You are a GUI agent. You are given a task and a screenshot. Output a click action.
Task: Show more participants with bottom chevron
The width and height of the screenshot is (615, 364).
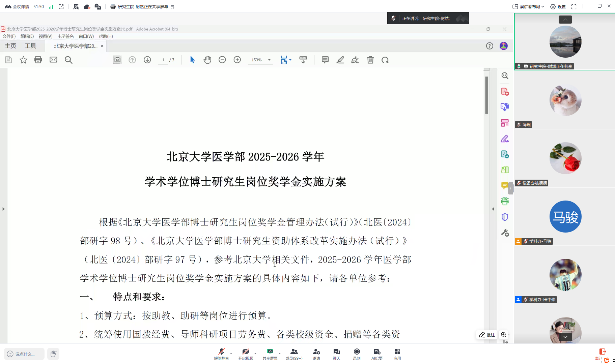point(565,337)
